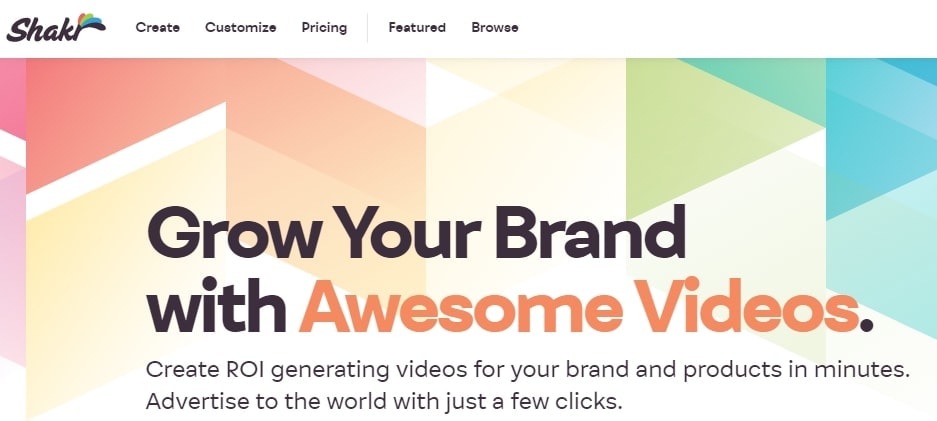View the Pricing page
Viewport: 937px width, 421px height.
(324, 28)
